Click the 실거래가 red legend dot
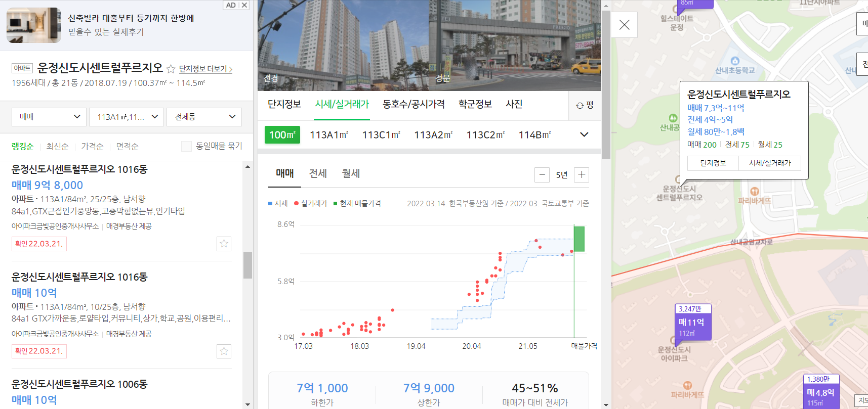Screen dimensions: 868x409 pos(296,204)
